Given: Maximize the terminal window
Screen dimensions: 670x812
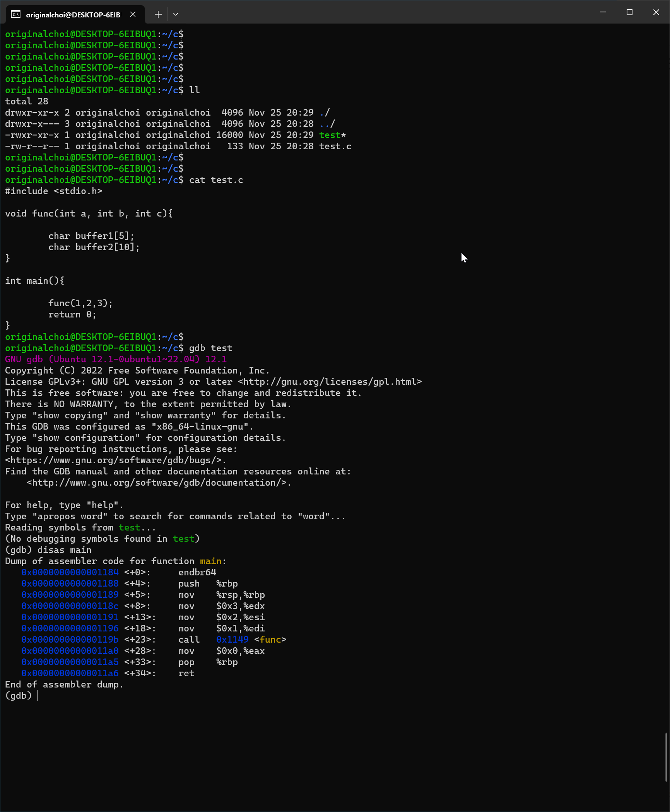Looking at the screenshot, I should click(629, 12).
